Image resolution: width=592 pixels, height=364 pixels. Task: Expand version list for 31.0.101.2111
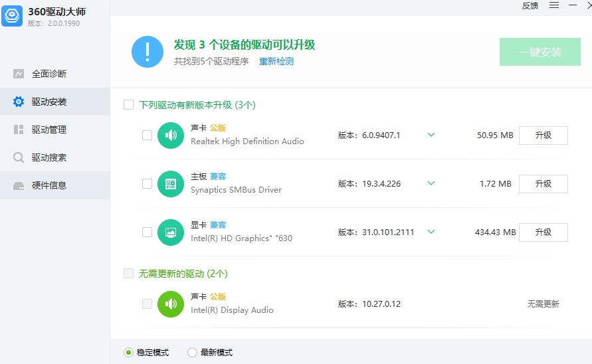point(431,231)
